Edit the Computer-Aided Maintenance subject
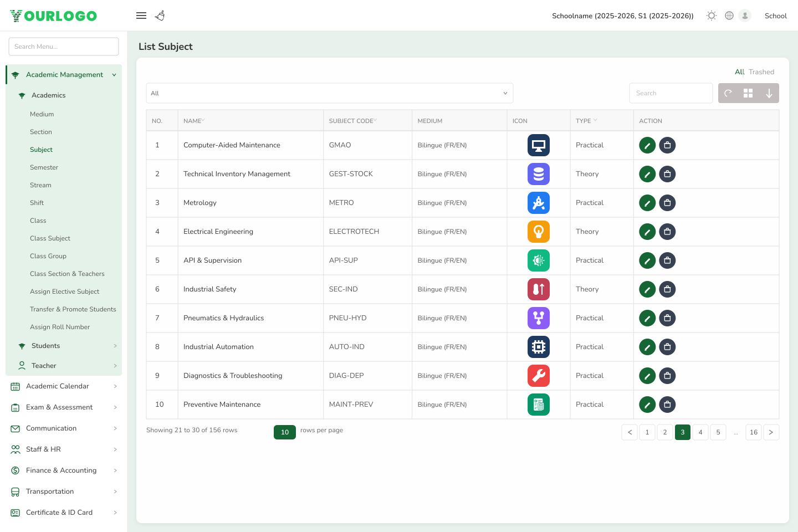This screenshot has width=798, height=532. click(x=647, y=145)
